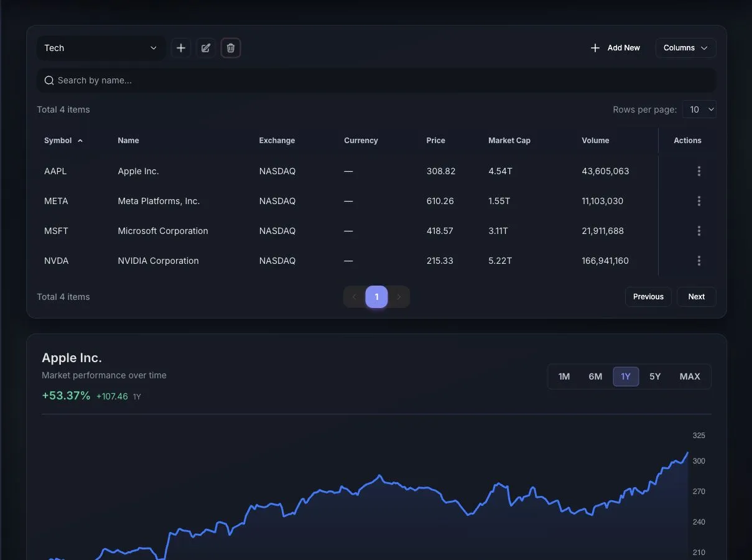This screenshot has width=752, height=560.
Task: Click market cap 5.22T
Action: coord(500,261)
